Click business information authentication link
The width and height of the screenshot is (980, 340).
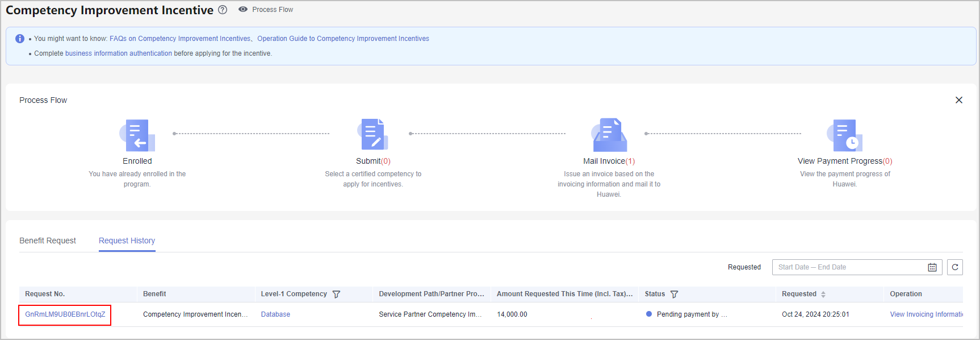(x=118, y=53)
